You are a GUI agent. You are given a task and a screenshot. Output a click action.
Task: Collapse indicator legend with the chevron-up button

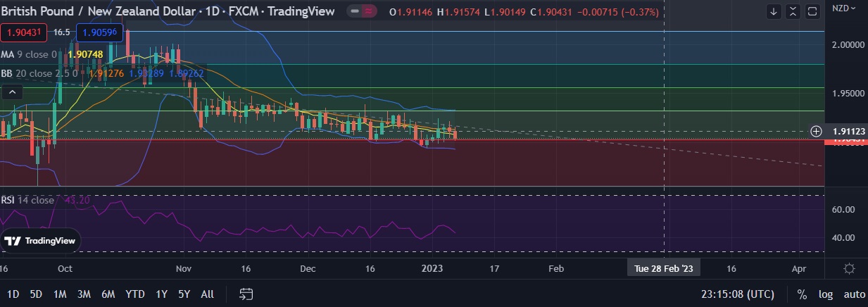coord(12,92)
